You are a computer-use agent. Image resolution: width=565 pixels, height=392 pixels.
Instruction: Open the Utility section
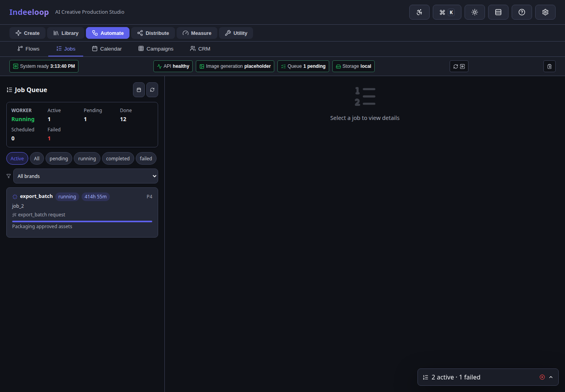[236, 33]
